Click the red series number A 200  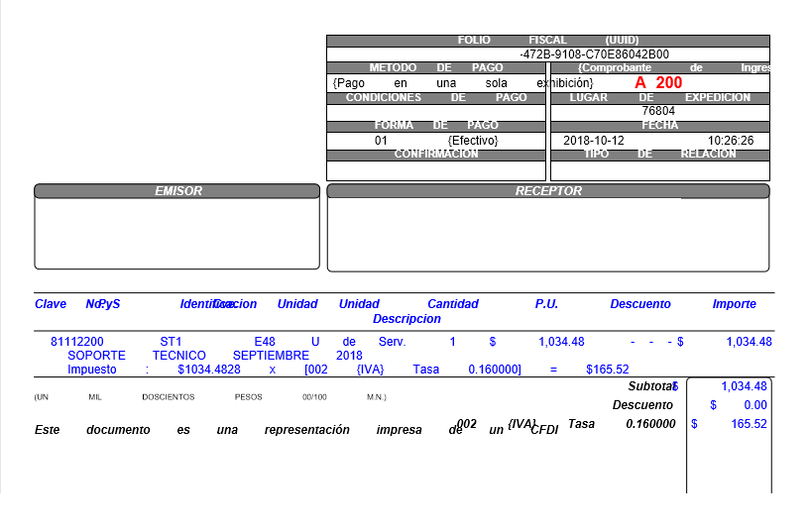tap(658, 82)
